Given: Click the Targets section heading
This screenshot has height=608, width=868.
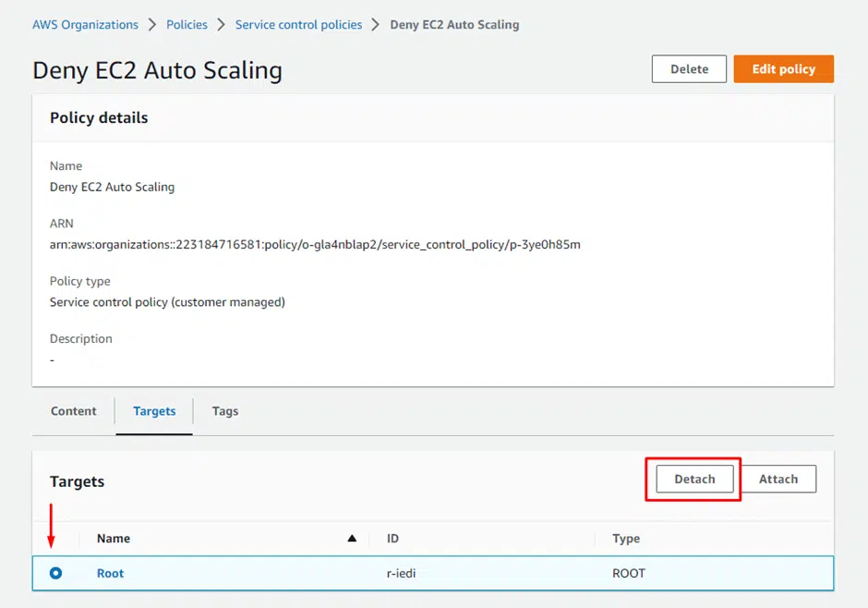Looking at the screenshot, I should (77, 481).
